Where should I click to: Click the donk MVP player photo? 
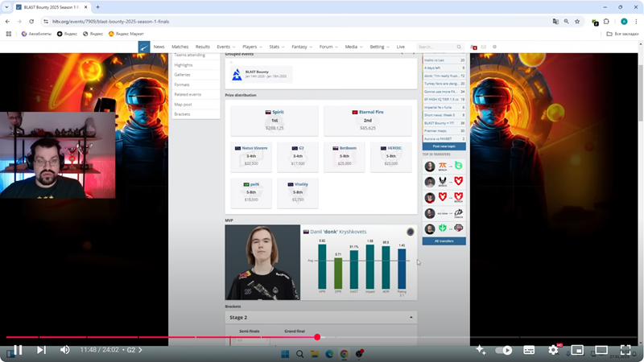[262, 262]
